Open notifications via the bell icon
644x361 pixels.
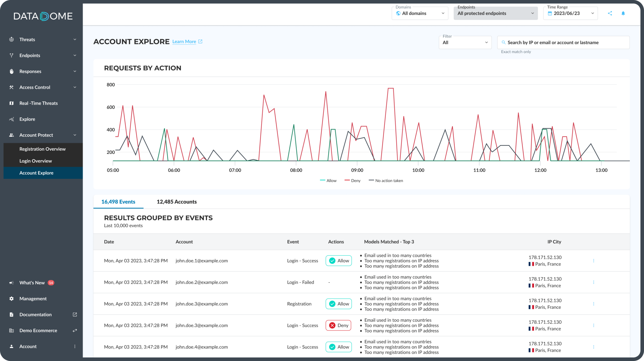tap(623, 13)
